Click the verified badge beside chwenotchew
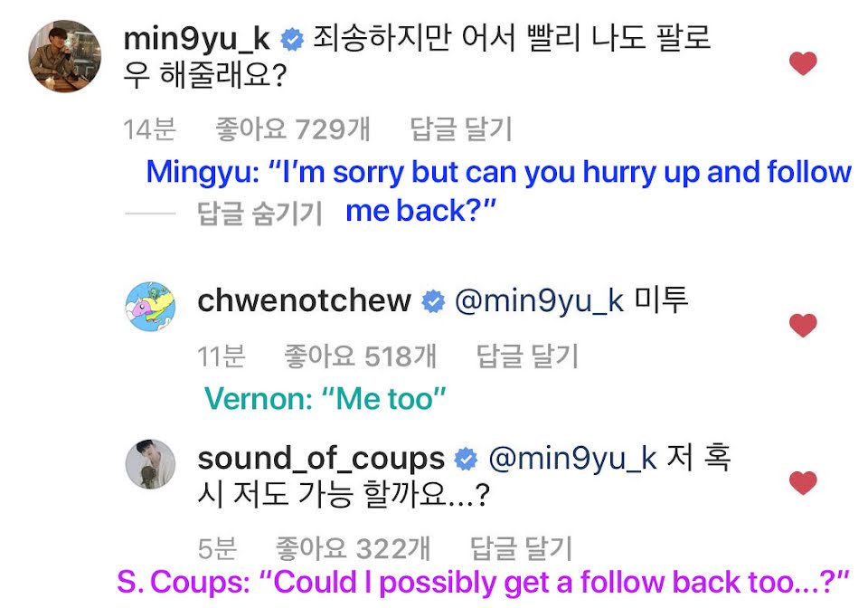 click(433, 301)
